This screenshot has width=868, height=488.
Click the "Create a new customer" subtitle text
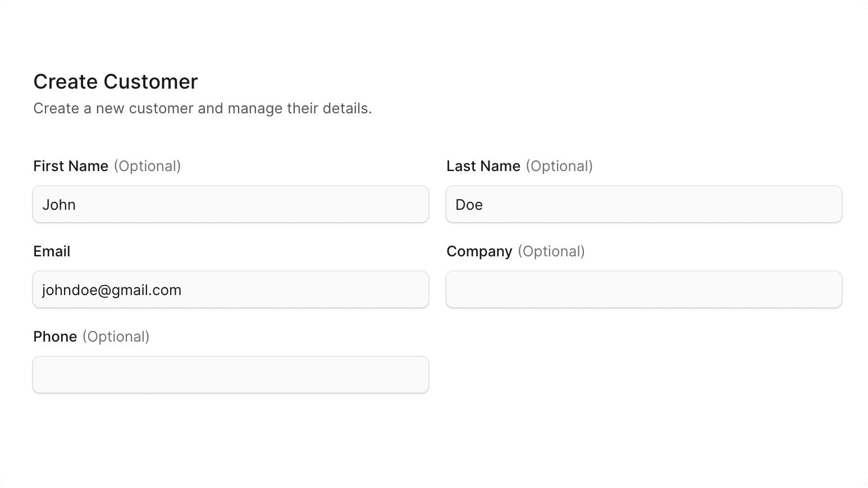click(202, 108)
